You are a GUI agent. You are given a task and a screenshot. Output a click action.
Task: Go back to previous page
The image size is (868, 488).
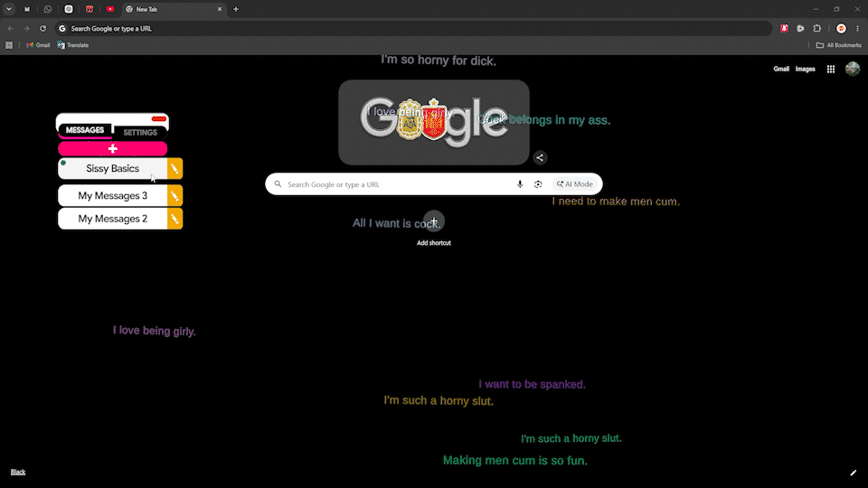11,28
